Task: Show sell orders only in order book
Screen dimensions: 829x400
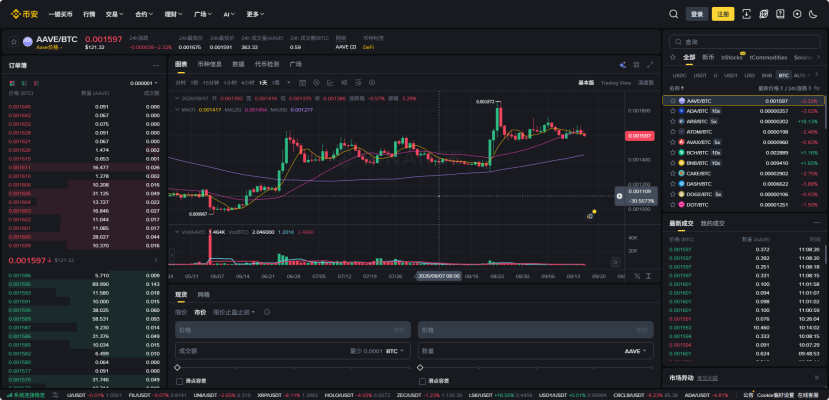Action: pyautogui.click(x=36, y=83)
